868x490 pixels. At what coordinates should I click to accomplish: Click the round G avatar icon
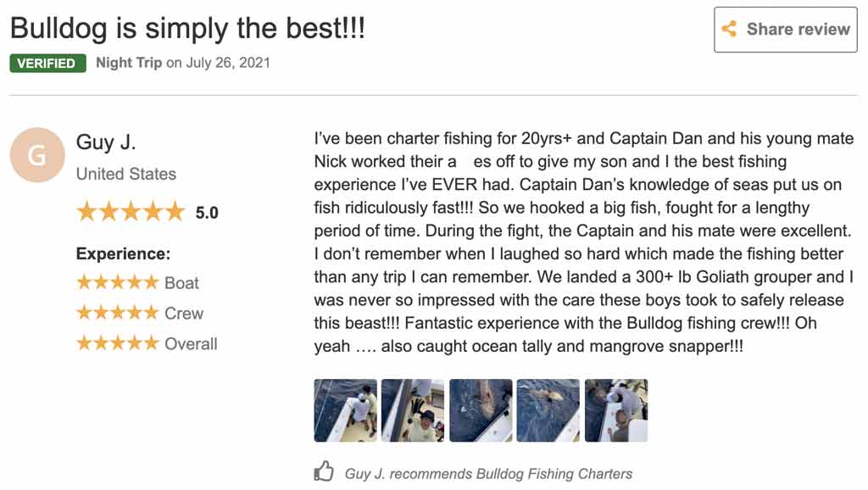click(37, 155)
